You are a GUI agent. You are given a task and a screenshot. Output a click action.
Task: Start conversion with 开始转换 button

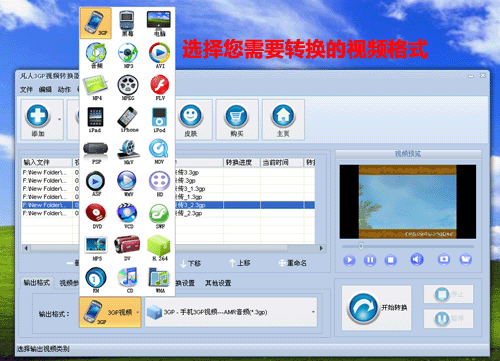point(377,308)
